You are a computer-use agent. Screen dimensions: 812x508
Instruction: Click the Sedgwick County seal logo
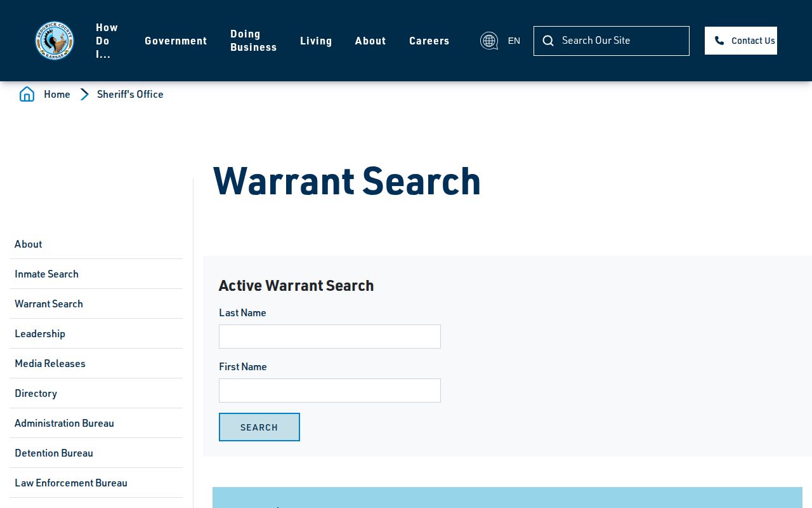(55, 41)
